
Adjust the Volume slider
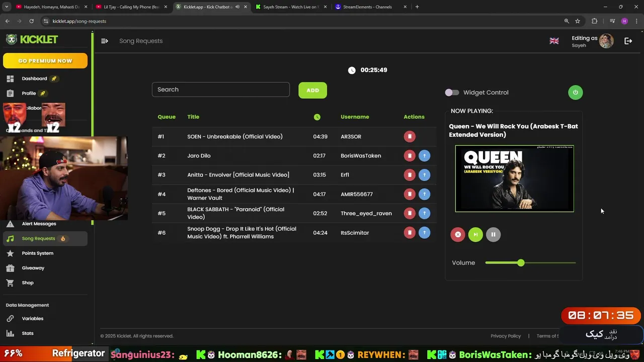[x=530, y=263]
